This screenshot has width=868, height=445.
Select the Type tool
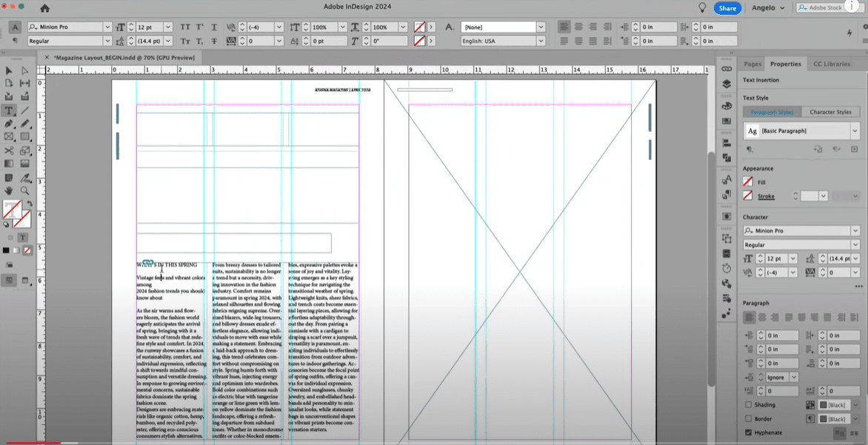(x=9, y=109)
